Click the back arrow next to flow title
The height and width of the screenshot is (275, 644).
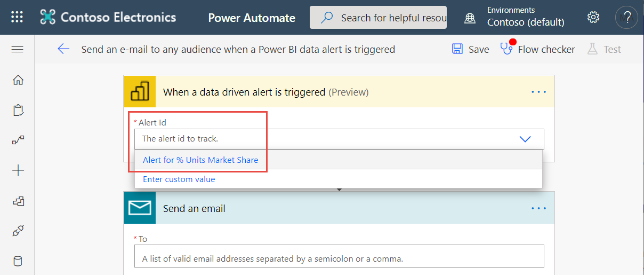point(63,49)
